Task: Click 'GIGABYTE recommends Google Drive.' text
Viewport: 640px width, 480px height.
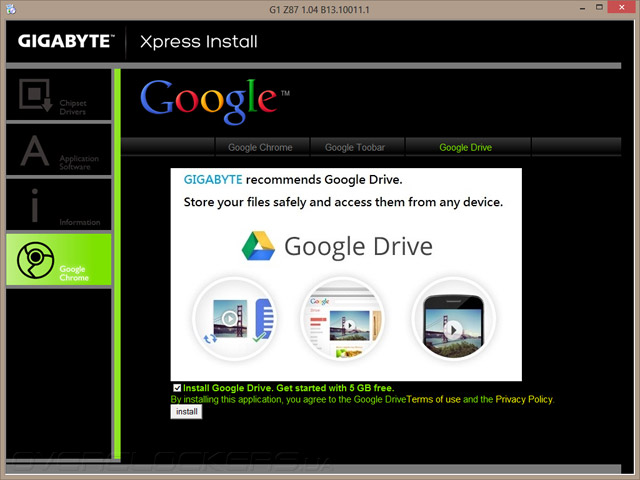Action: tap(293, 180)
